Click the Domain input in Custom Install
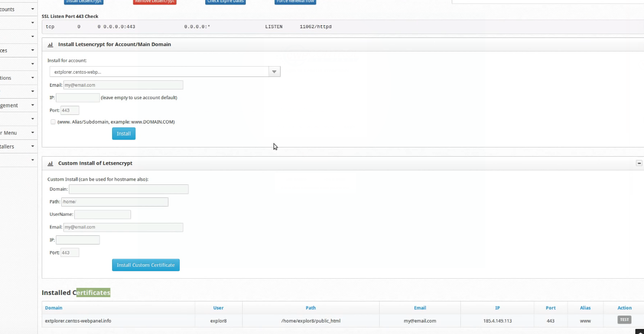Viewport: 644px width, 334px height. tap(128, 189)
